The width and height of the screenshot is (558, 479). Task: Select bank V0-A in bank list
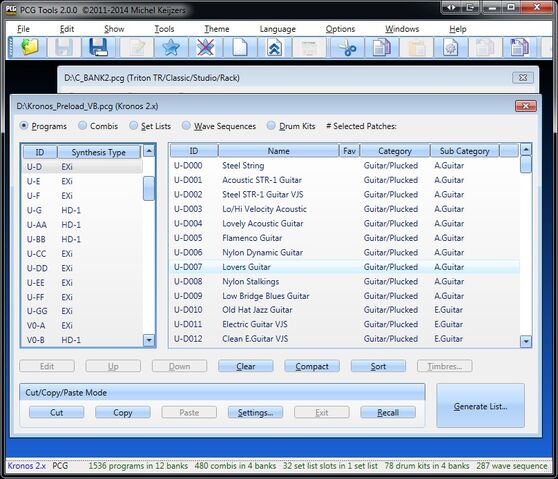click(x=82, y=326)
